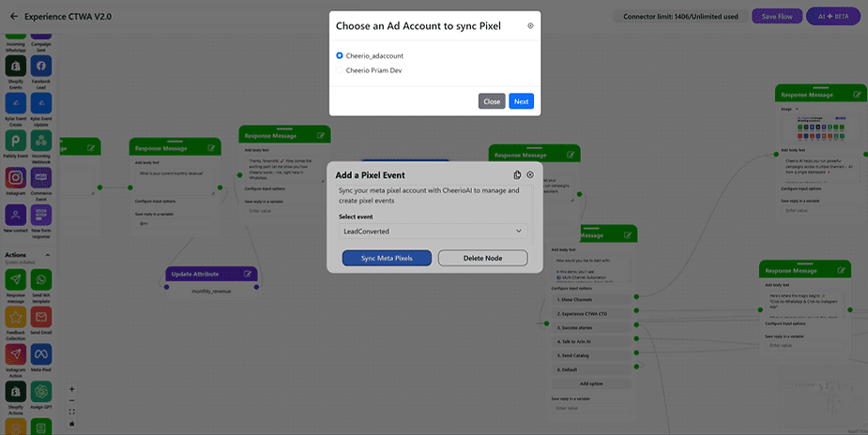Select option 3. Success stories
This screenshot has height=435, width=868.
[x=591, y=328]
